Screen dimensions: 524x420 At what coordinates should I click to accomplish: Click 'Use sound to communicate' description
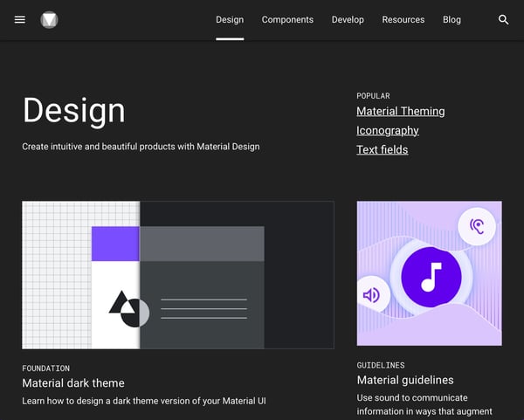tap(424, 404)
